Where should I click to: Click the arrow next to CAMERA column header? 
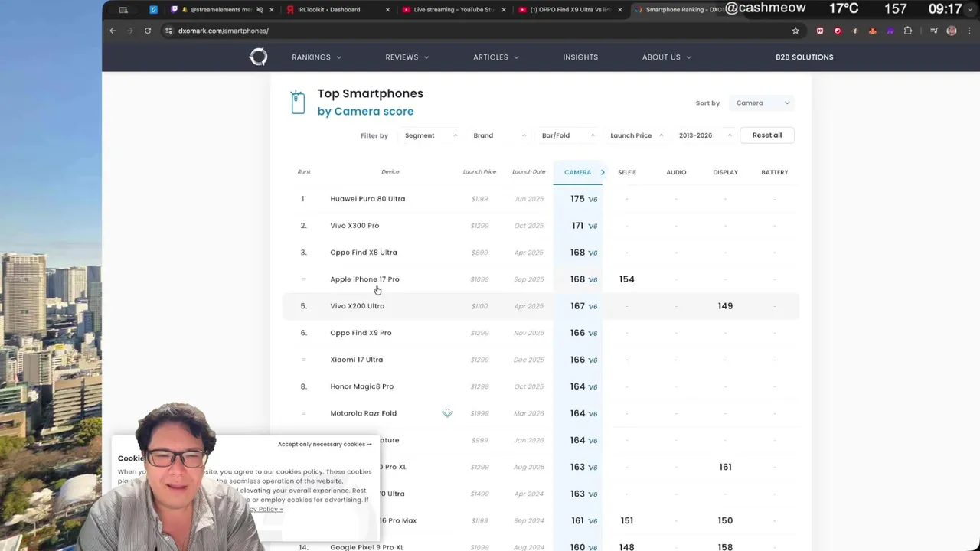click(603, 172)
